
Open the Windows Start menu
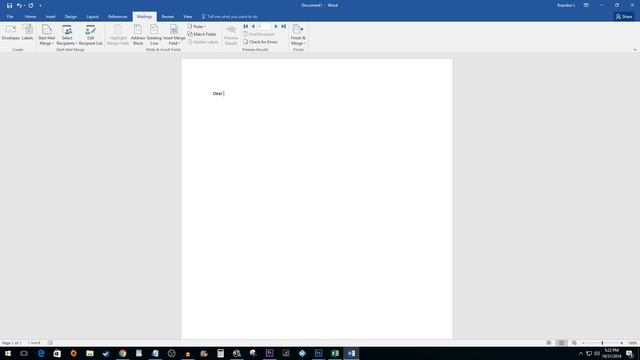pos(8,353)
